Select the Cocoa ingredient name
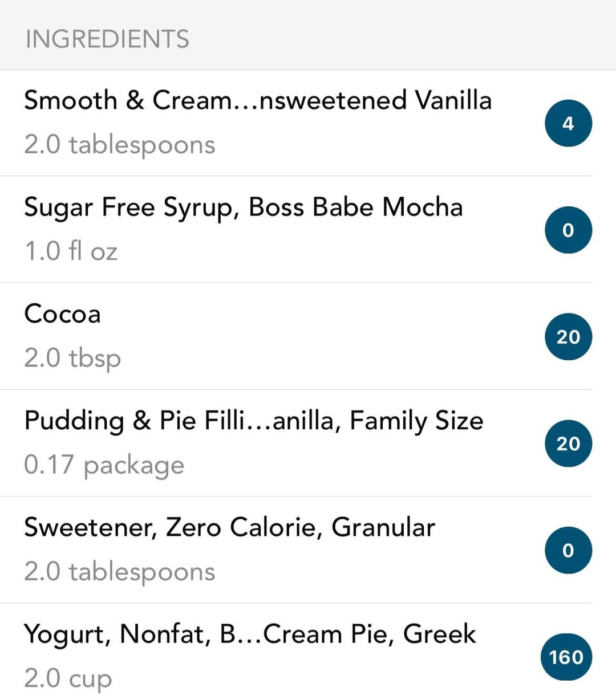Image resolution: width=616 pixels, height=700 pixels. 62,314
